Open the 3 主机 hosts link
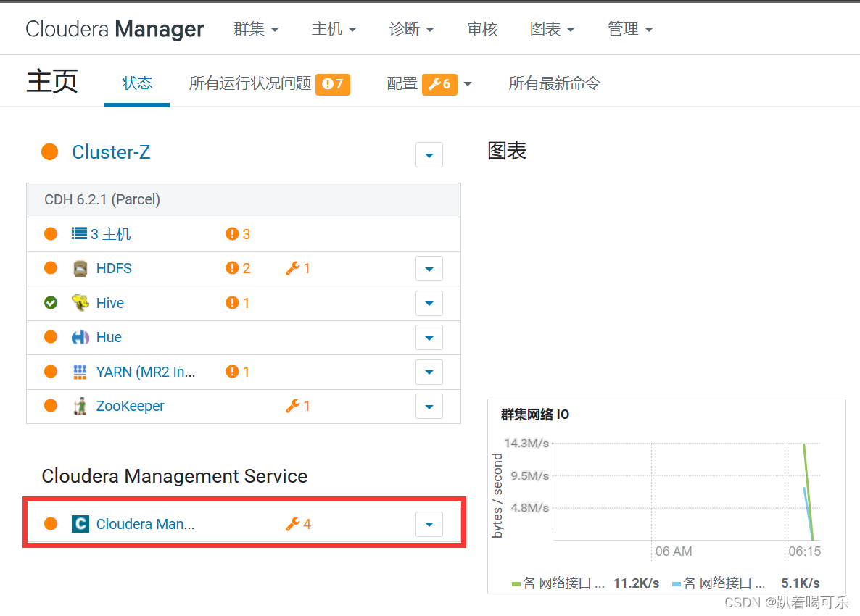860x616 pixels. tap(110, 234)
